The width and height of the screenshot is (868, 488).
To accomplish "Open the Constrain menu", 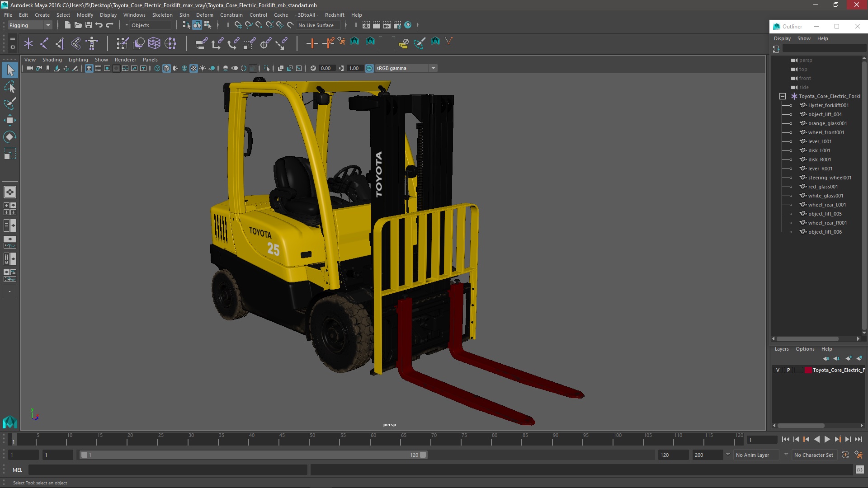I will click(231, 15).
